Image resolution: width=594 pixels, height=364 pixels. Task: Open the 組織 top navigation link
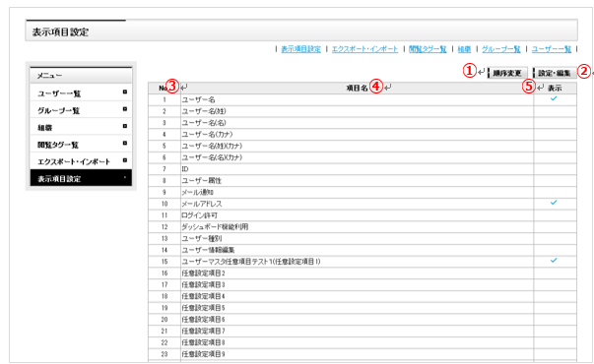click(x=464, y=49)
